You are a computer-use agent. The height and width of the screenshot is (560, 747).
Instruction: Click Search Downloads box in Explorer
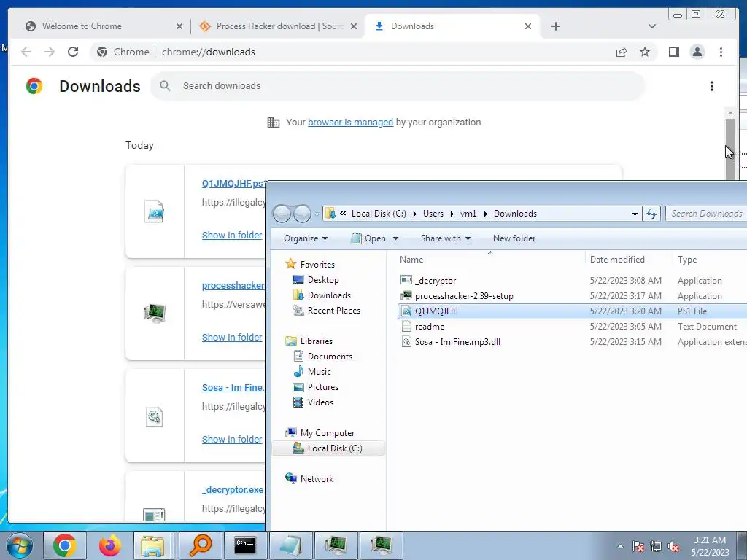tap(706, 214)
